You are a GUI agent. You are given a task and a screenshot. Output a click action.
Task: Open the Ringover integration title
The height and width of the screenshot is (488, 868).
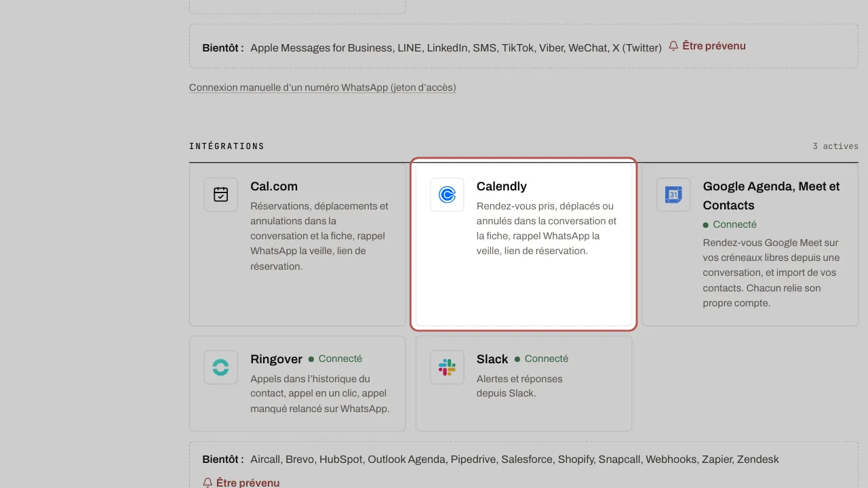point(276,359)
